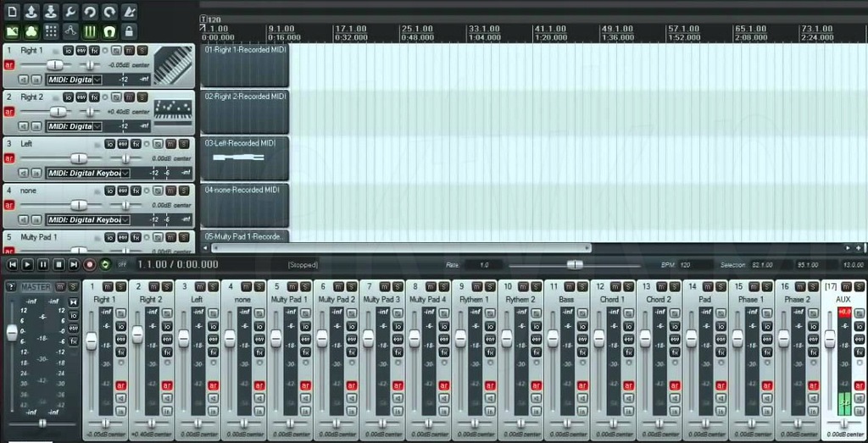Image resolution: width=868 pixels, height=443 pixels.
Task: Go to project start transport button
Action: (12, 265)
